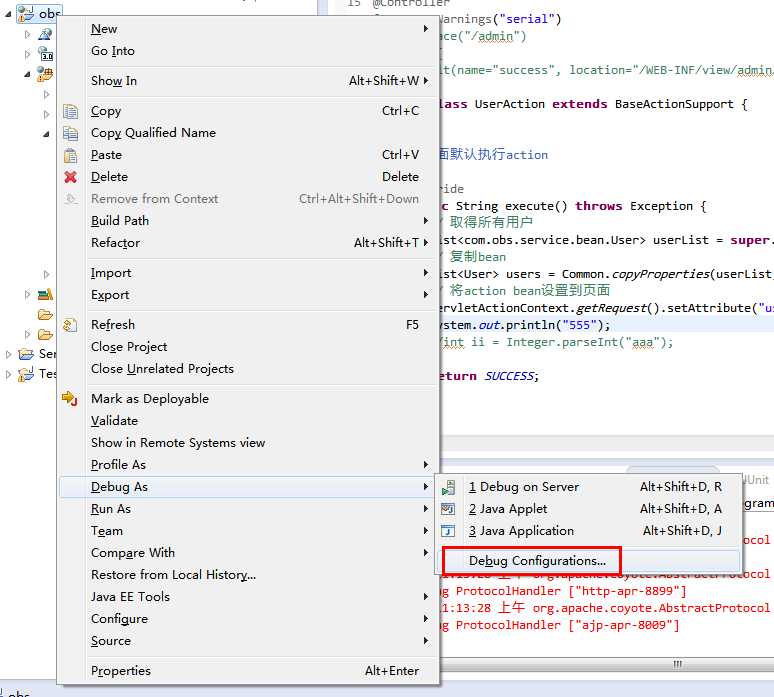Viewport: 774px width, 697px height.
Task: Click the Ser folder icon in explorer
Action: [26, 354]
